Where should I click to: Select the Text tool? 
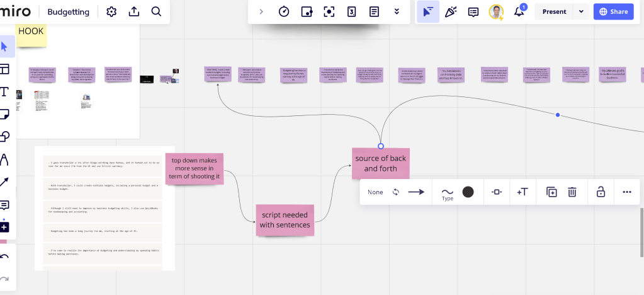pos(4,92)
